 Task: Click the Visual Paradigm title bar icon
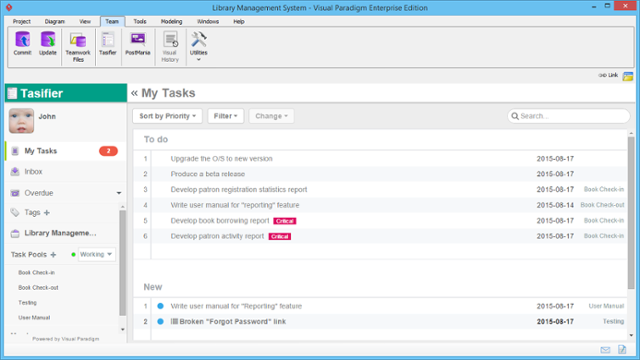[x=9, y=8]
